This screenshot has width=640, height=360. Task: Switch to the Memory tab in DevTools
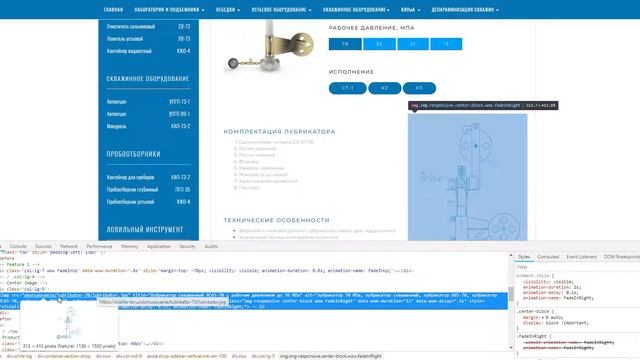(x=129, y=247)
